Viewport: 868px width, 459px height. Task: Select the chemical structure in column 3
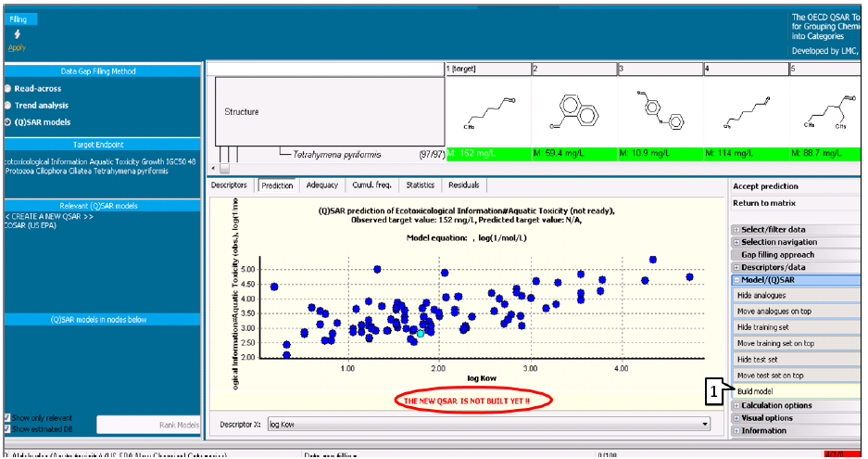pyautogui.click(x=660, y=112)
